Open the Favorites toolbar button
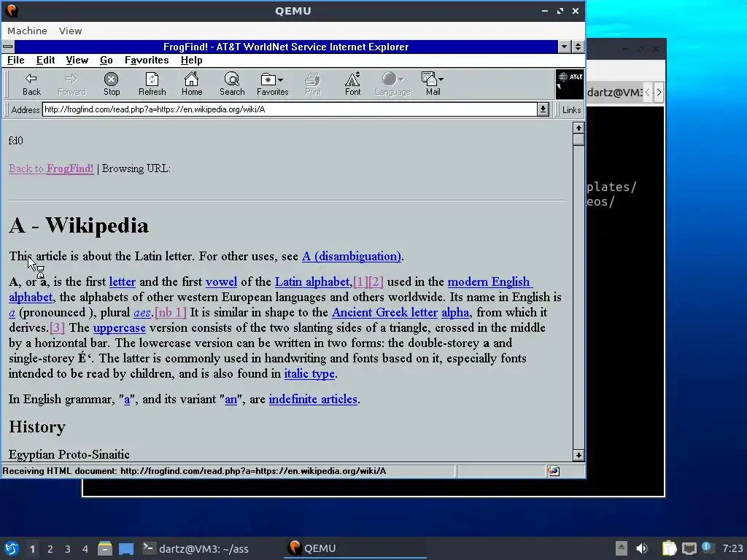The image size is (747, 560). click(x=273, y=85)
